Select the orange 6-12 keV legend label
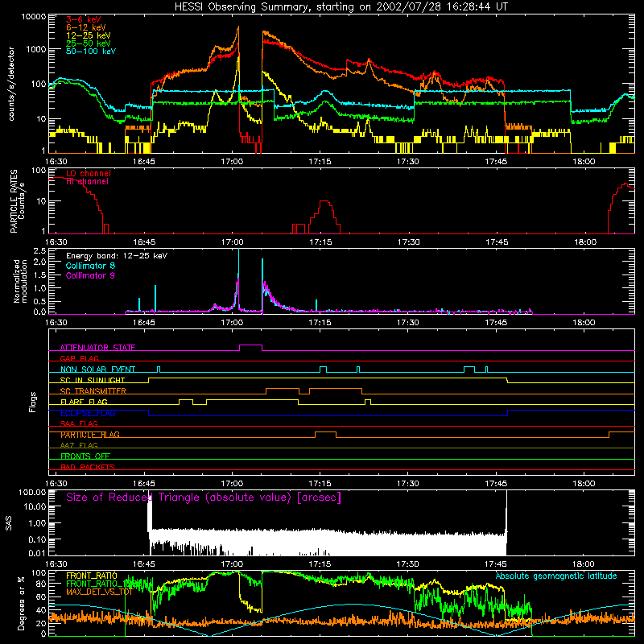Screen dimensions: 644x644 click(x=86, y=27)
